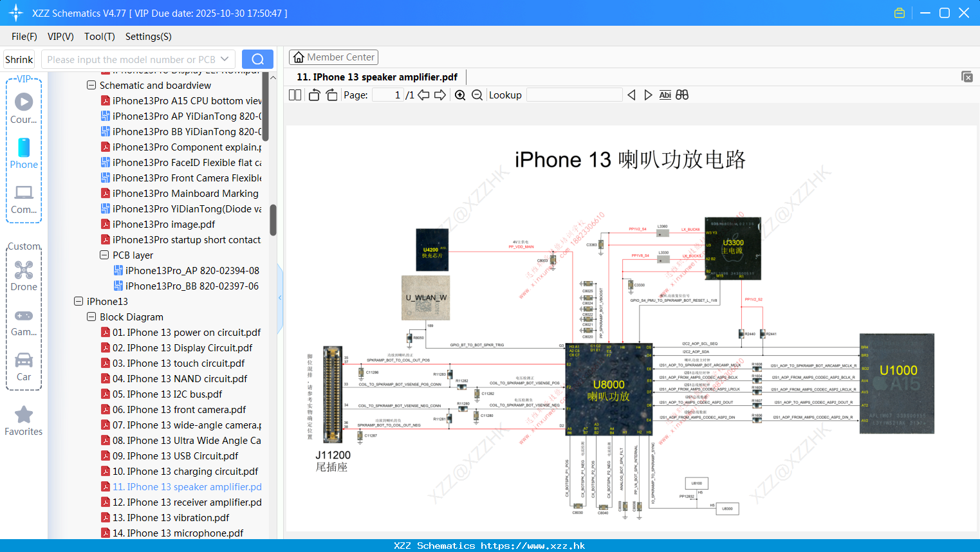Select the Phone category icon
Image resolution: width=980 pixels, height=552 pixels.
(x=24, y=153)
